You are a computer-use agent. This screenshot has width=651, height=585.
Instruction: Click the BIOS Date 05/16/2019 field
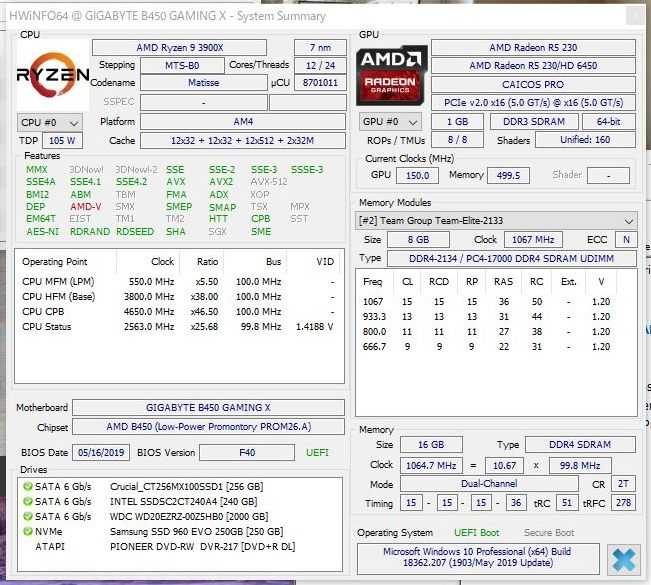(101, 453)
